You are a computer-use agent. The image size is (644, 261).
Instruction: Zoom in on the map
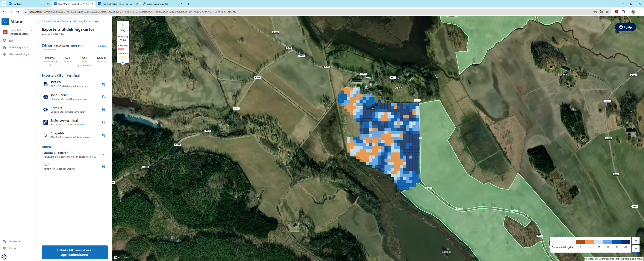[x=636, y=240]
